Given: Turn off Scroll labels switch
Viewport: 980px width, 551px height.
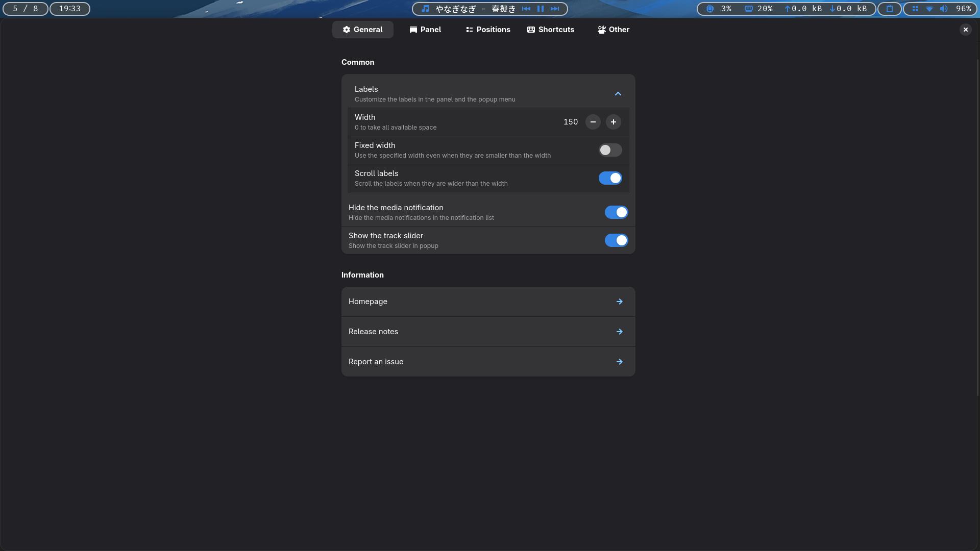Looking at the screenshot, I should pos(610,178).
